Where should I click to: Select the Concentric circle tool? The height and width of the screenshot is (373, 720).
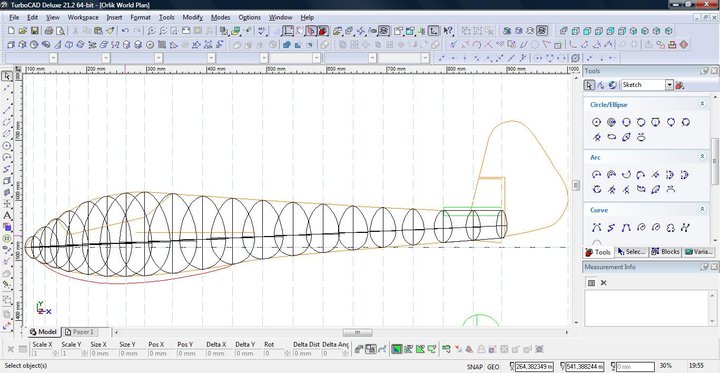click(611, 122)
